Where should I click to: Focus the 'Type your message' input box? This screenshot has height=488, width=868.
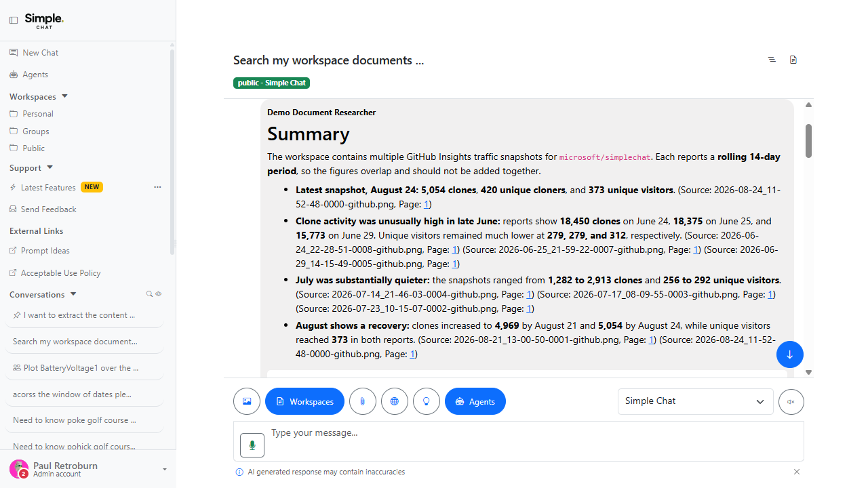coord(519,441)
